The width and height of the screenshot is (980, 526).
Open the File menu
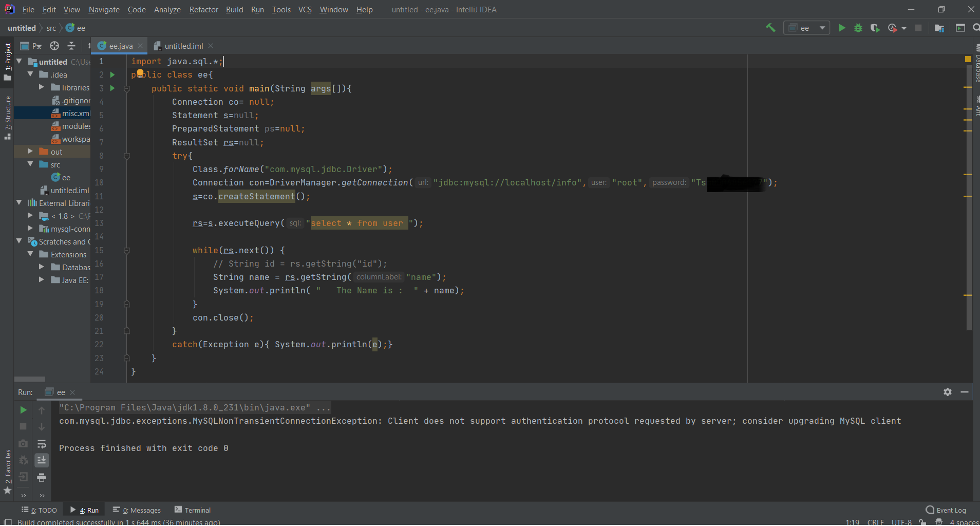[28, 9]
